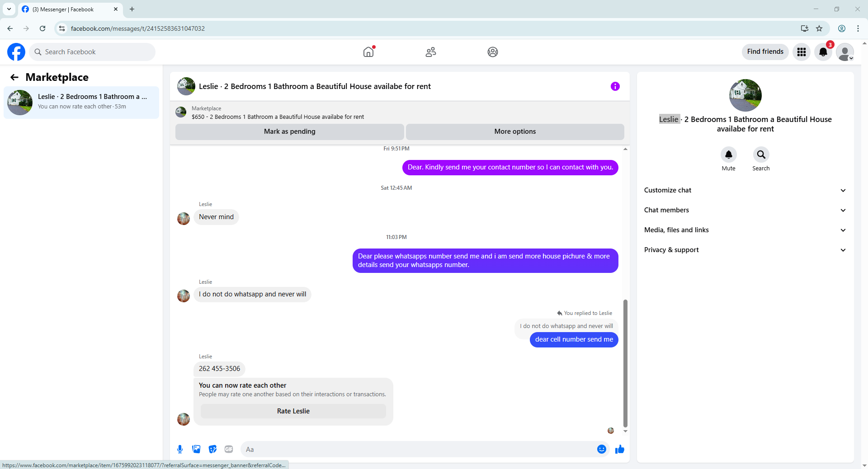
Task: Open the $650 Marketplace listing banner
Action: tap(400, 113)
